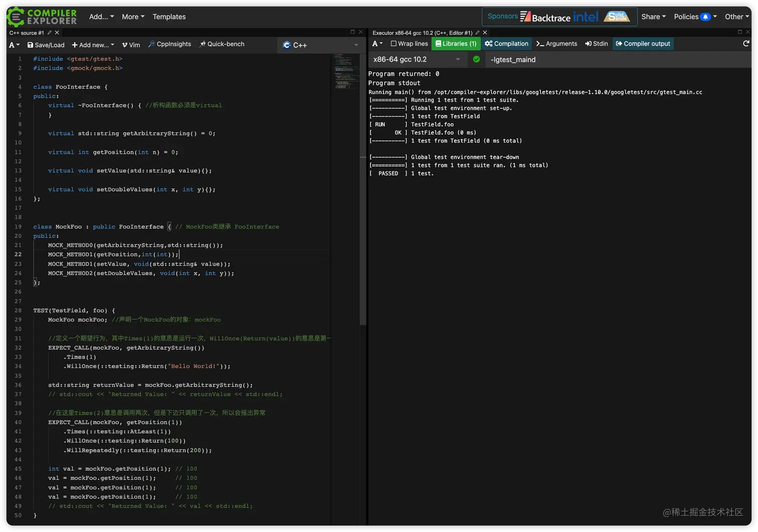Click the "TestField.foo (0 ms)" OK result line
This screenshot has width=758, height=532.
[423, 133]
